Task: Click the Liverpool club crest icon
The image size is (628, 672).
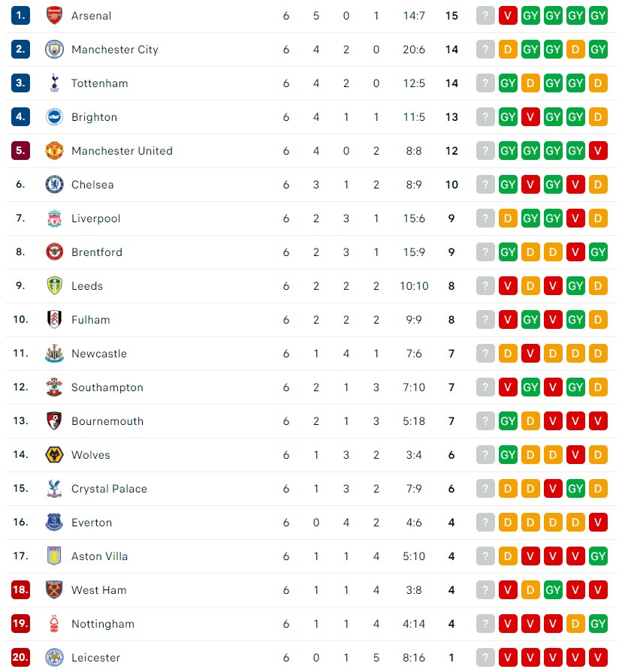Action: click(54, 218)
